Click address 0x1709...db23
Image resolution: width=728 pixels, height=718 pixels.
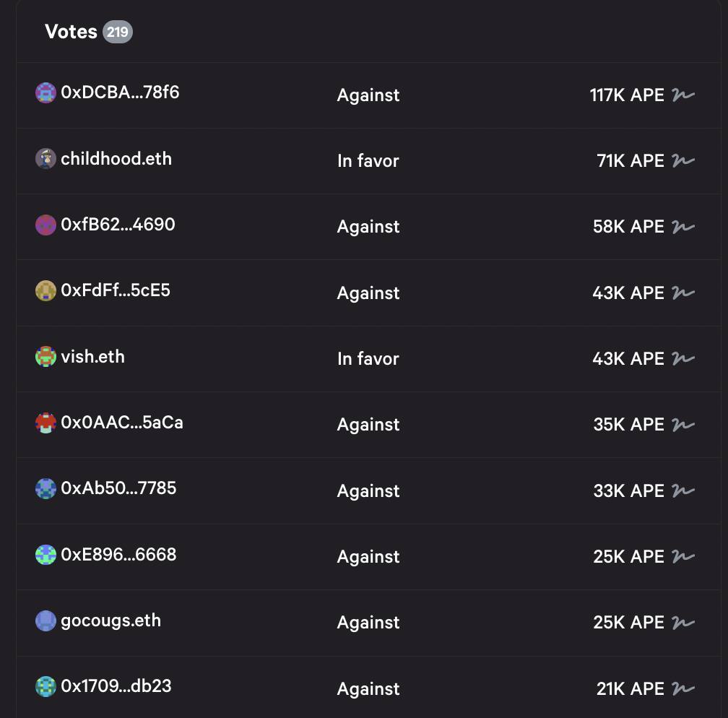click(116, 686)
